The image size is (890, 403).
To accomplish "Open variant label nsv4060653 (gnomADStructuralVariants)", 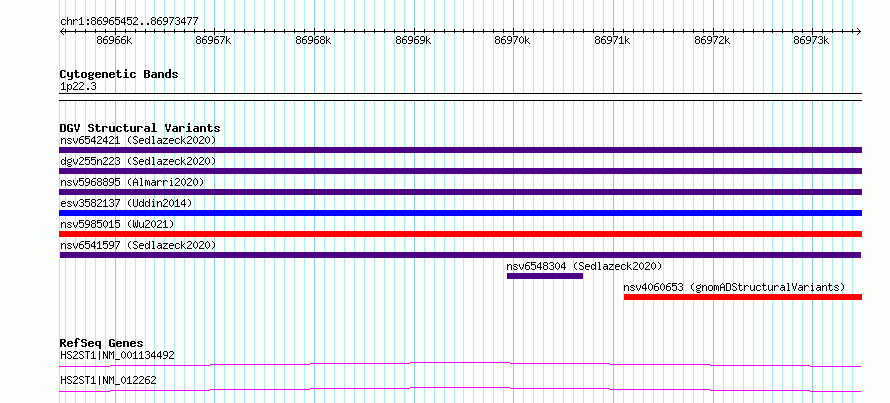I will coord(734,287).
